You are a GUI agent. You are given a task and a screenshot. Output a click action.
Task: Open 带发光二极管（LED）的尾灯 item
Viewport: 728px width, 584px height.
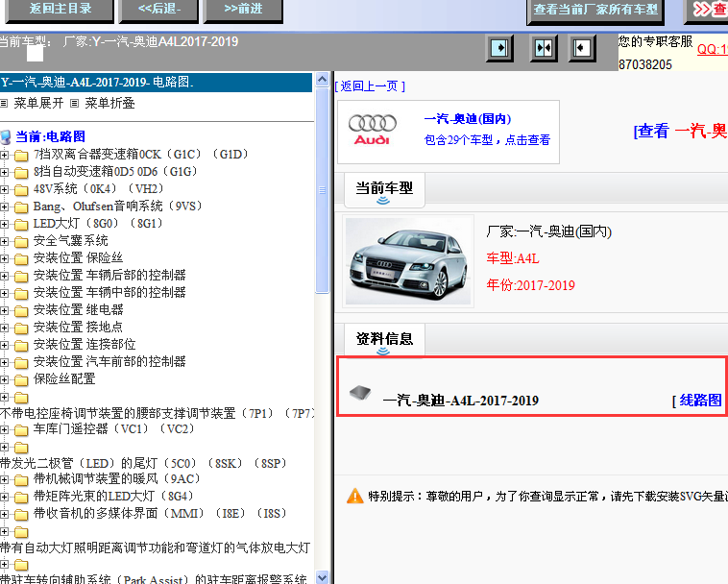144,463
